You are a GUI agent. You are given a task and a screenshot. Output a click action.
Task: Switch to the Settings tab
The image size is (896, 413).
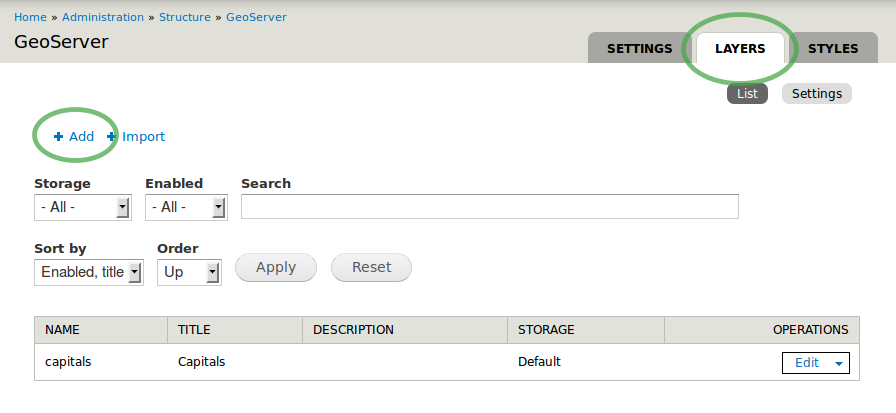coord(639,48)
